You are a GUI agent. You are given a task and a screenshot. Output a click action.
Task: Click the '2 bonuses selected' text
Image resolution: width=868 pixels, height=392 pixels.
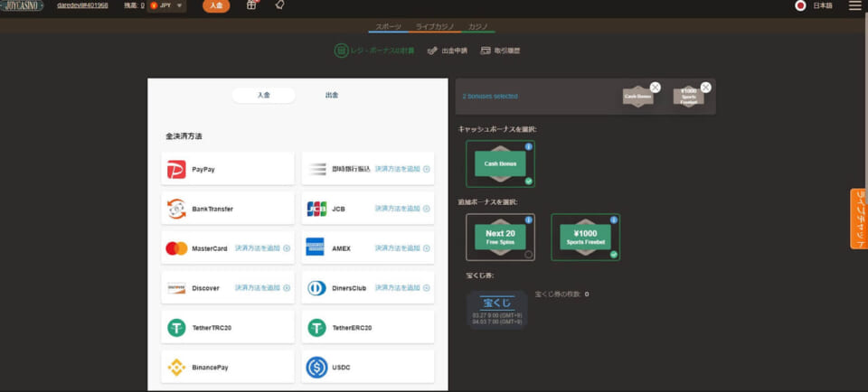[490, 97]
